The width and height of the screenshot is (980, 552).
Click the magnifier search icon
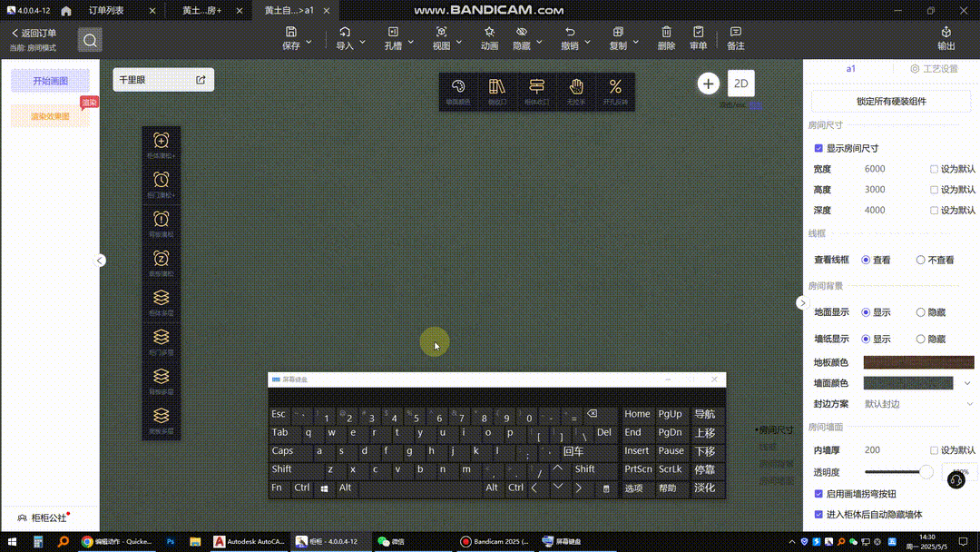[90, 40]
